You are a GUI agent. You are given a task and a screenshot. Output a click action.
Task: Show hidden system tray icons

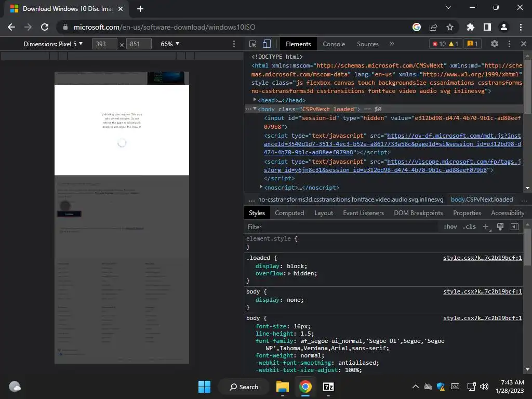pyautogui.click(x=415, y=387)
